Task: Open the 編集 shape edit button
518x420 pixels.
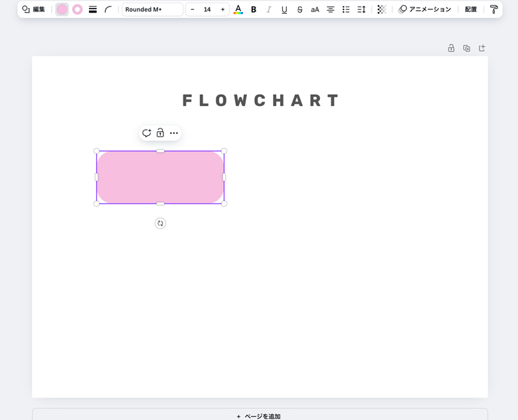Action: pos(33,9)
